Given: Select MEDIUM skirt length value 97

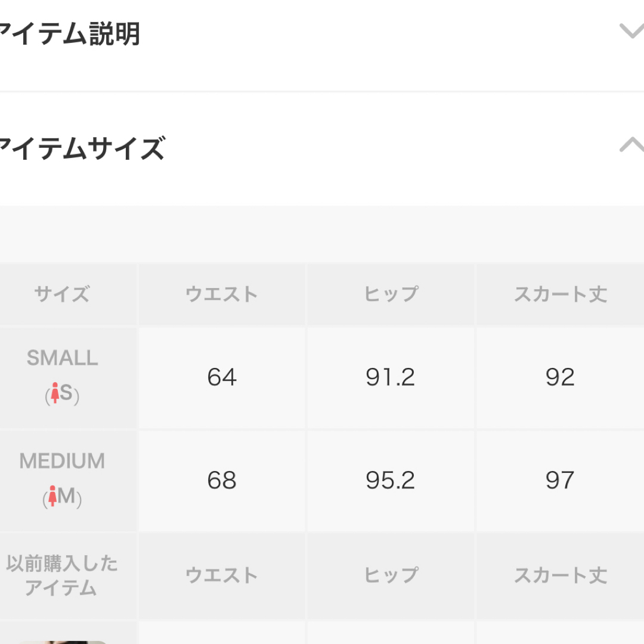Looking at the screenshot, I should (x=560, y=481).
